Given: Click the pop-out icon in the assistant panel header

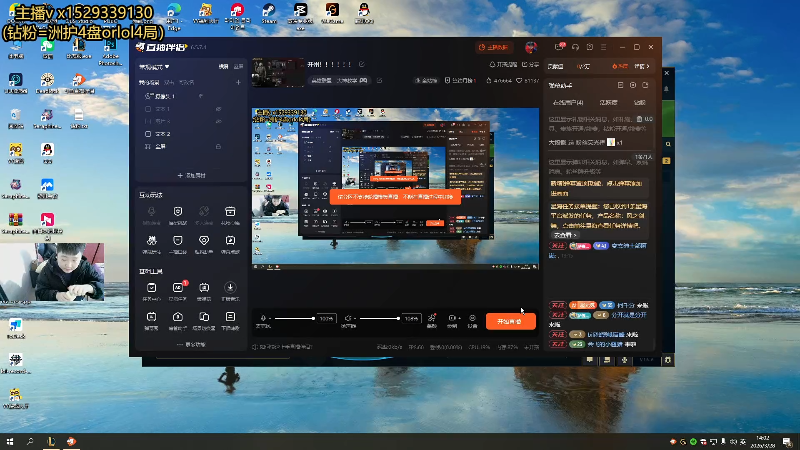Looking at the screenshot, I should pos(645,85).
